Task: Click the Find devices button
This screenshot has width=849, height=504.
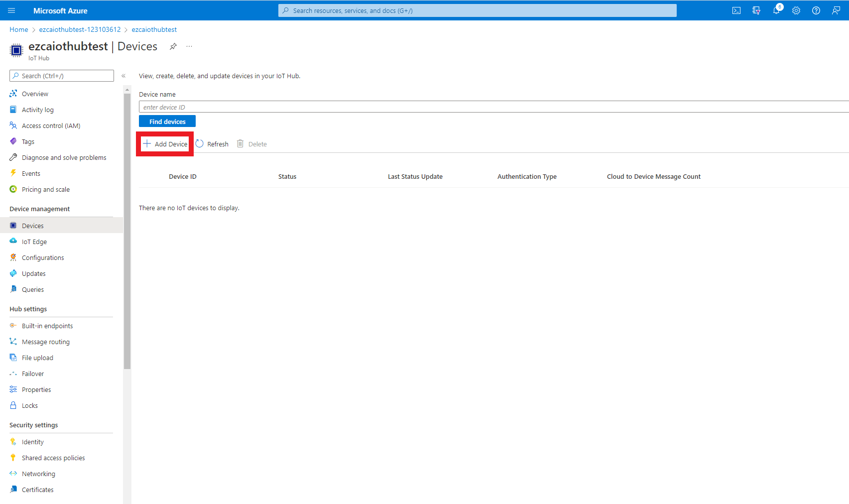Action: (x=167, y=122)
